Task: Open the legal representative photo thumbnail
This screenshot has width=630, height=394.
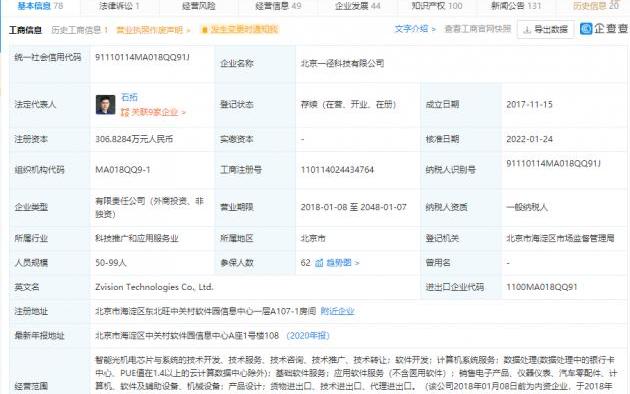Action: (x=105, y=104)
